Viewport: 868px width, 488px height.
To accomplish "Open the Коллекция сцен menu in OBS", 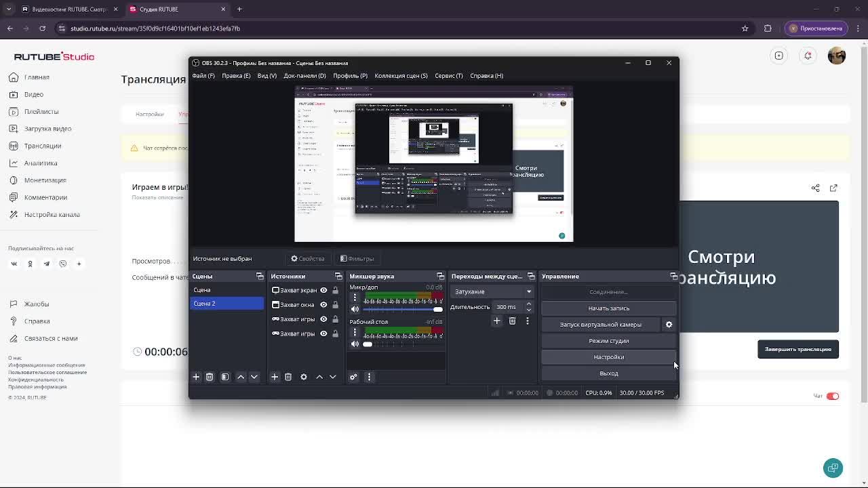I will (x=401, y=76).
